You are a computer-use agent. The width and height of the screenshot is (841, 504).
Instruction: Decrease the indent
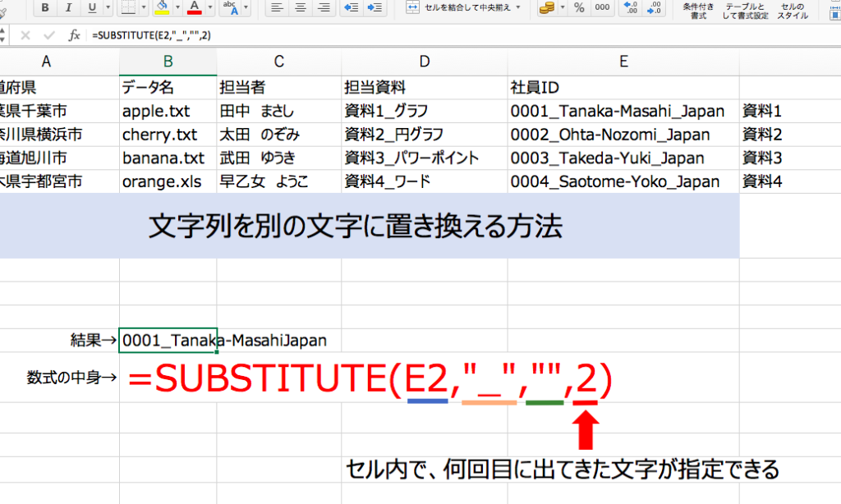352,7
